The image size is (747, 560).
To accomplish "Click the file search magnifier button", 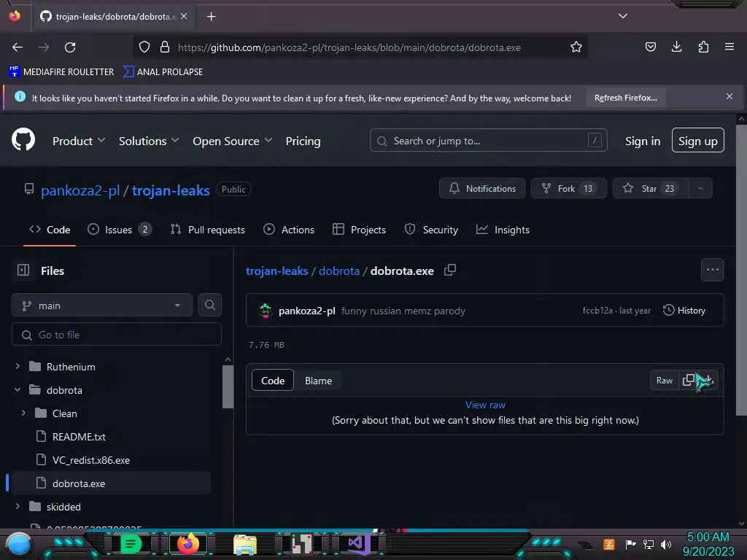I will (x=209, y=306).
